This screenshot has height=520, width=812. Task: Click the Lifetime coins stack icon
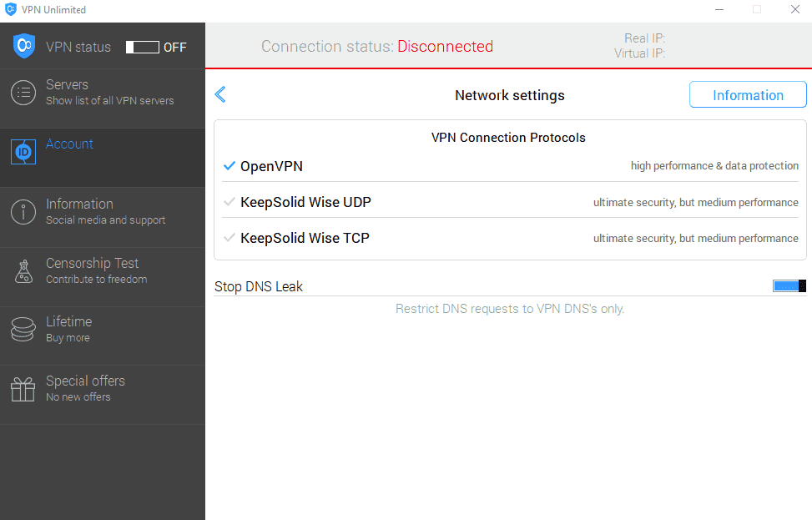click(x=23, y=330)
